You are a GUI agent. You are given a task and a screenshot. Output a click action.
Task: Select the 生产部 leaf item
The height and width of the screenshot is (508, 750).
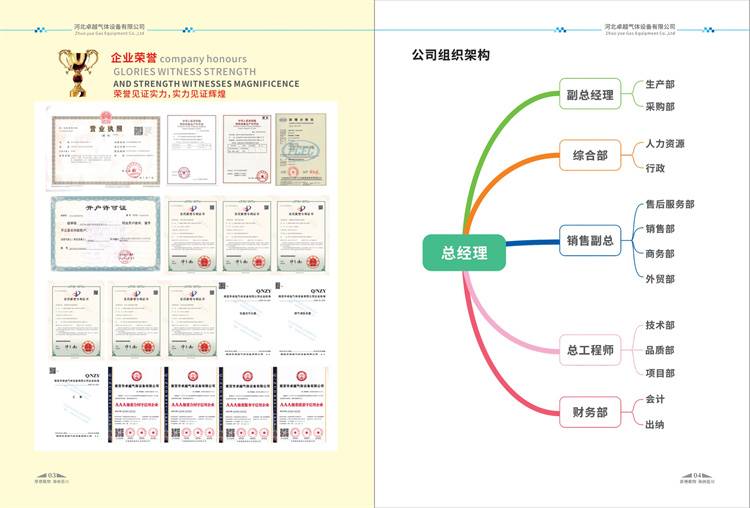pos(659,85)
